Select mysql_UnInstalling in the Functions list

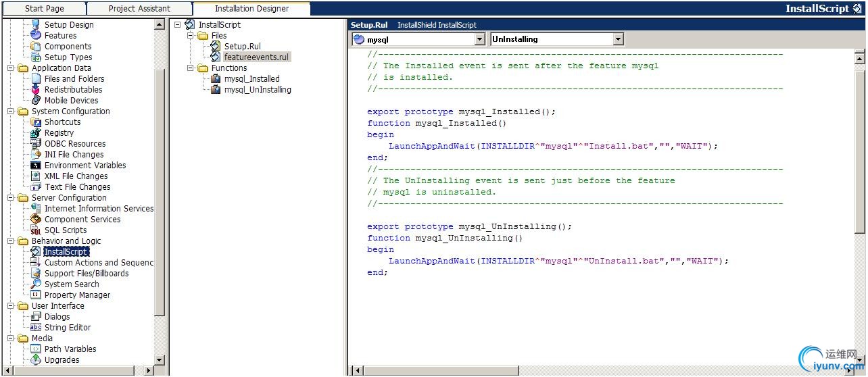[x=258, y=90]
